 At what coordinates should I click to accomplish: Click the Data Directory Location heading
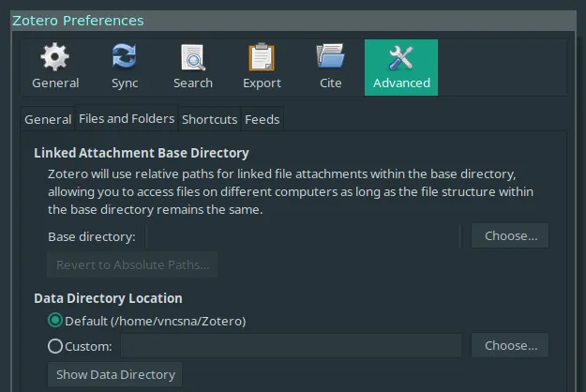click(108, 298)
